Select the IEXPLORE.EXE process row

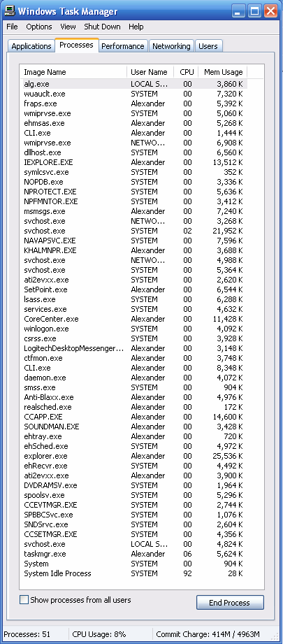[133, 162]
